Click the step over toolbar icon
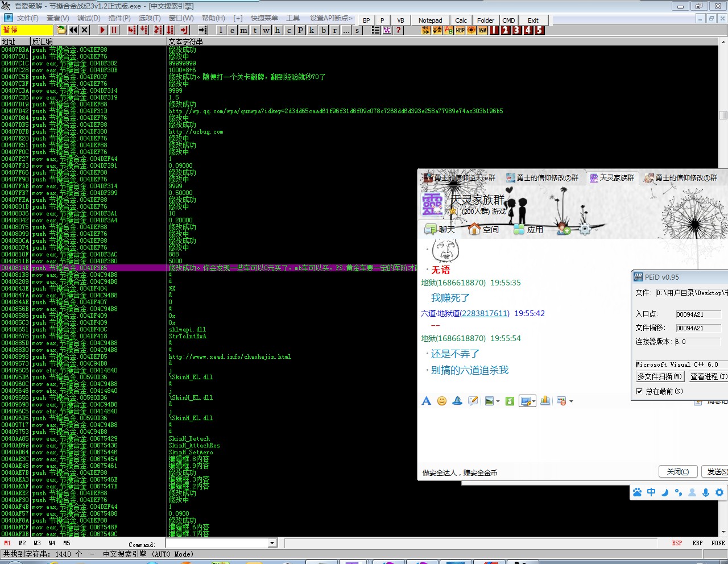Screen dimensions: 728x564 coord(144,30)
